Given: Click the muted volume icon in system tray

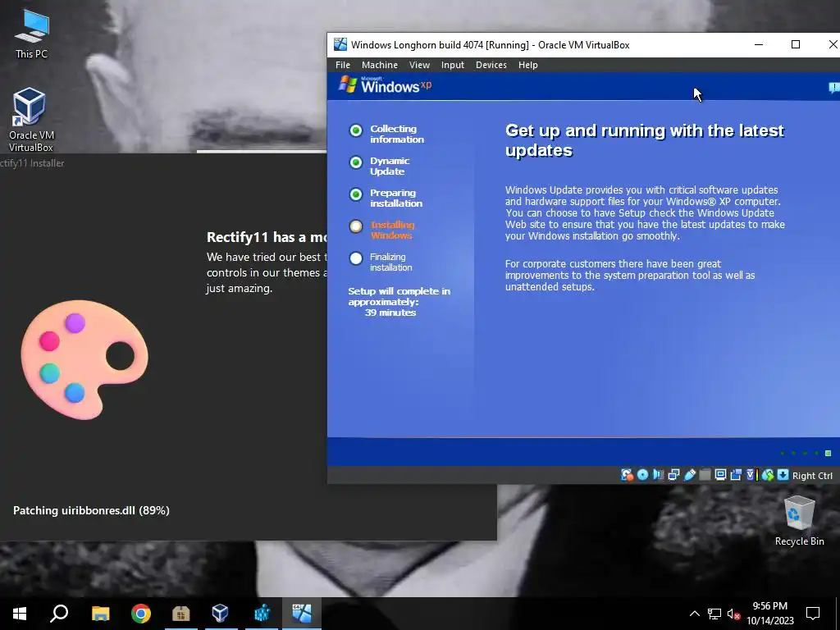Looking at the screenshot, I should click(734, 614).
